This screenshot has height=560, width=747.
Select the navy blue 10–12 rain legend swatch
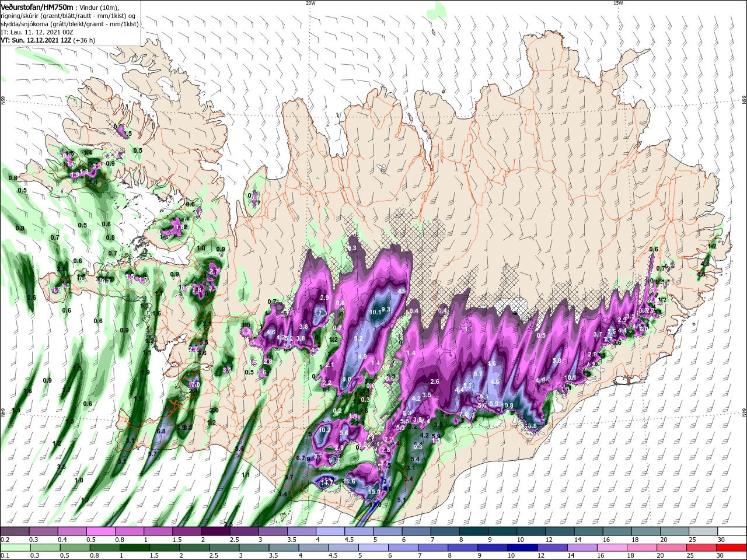click(521, 548)
